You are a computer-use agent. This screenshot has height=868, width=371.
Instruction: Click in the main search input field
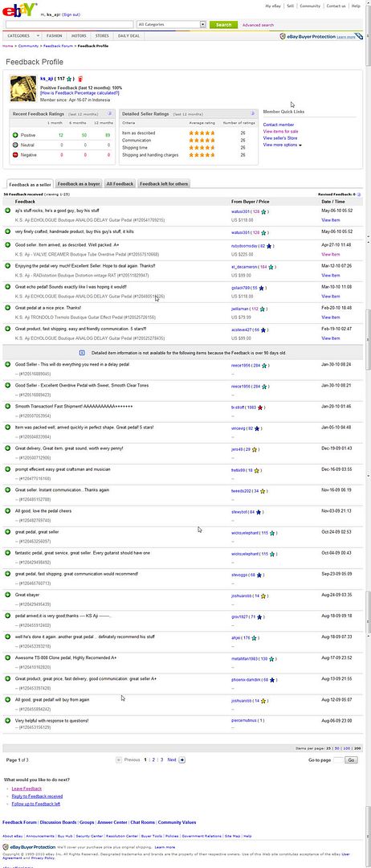pyautogui.click(x=70, y=24)
